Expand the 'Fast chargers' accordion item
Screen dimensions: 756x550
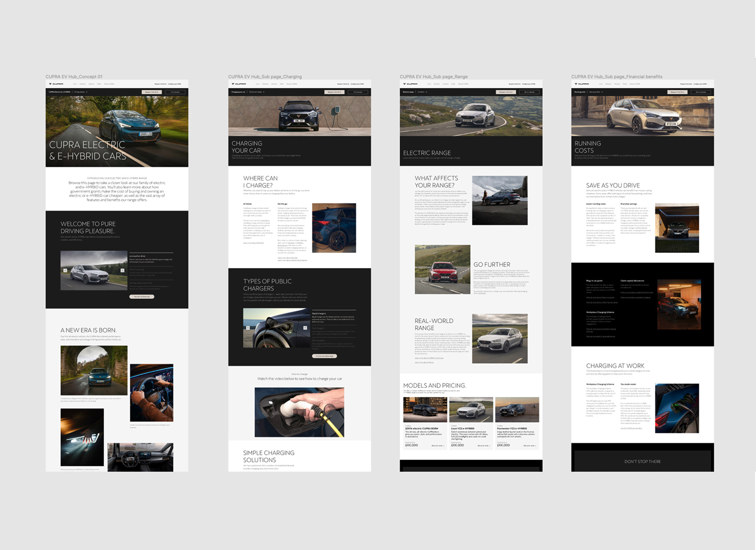pyautogui.click(x=334, y=331)
